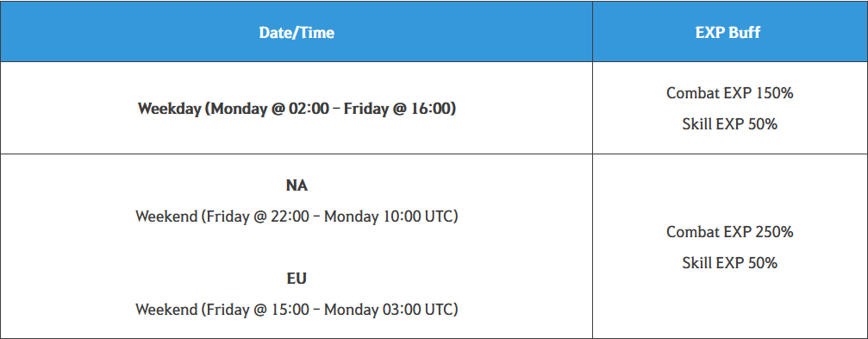This screenshot has height=339, width=868.
Task: Click the EU region label
Action: (x=297, y=278)
